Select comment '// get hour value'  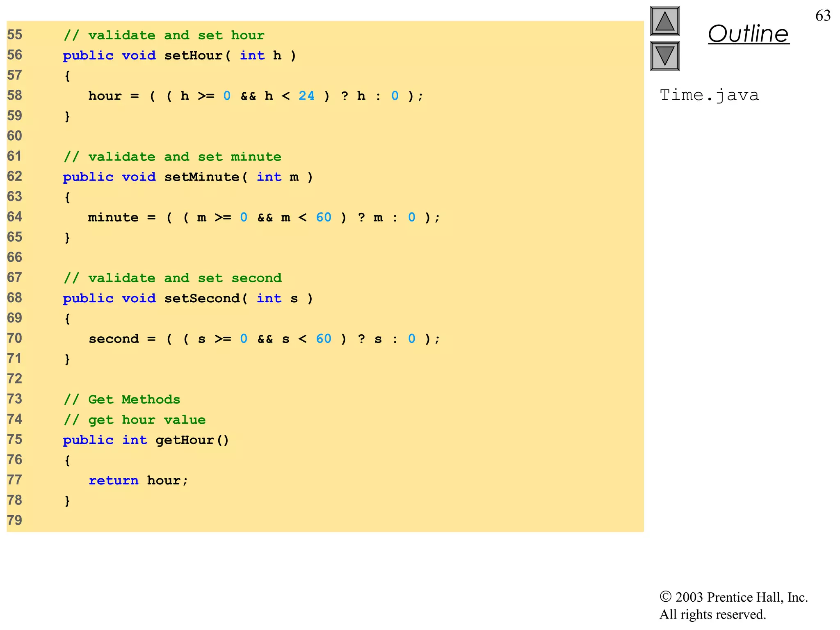coord(135,420)
